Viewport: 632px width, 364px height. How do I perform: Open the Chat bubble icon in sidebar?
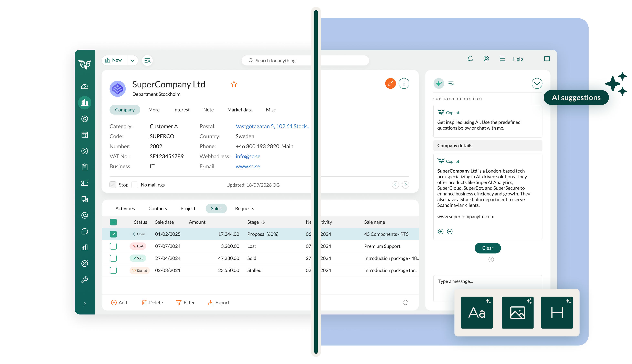pyautogui.click(x=84, y=232)
